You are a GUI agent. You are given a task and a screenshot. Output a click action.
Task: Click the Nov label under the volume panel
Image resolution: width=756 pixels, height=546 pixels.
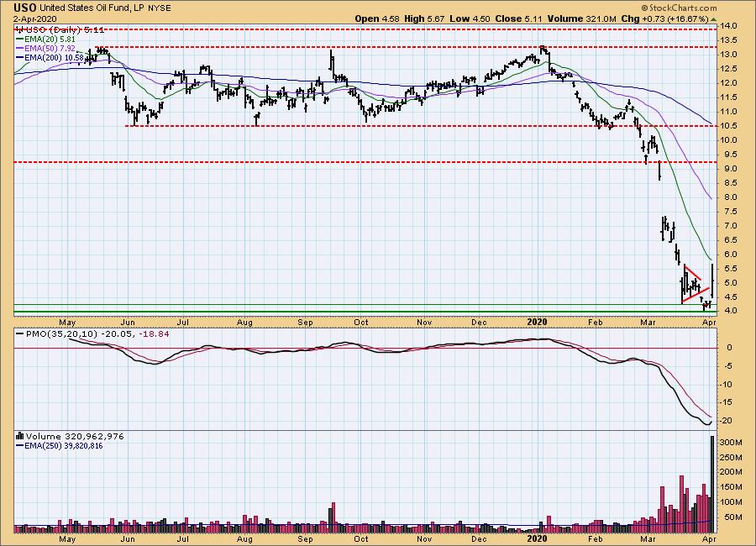click(424, 538)
